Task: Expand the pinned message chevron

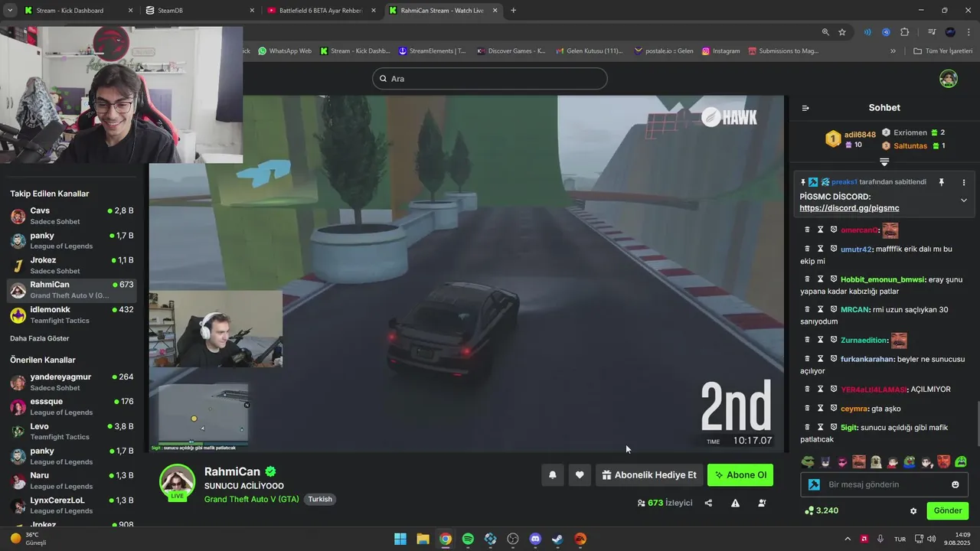Action: pyautogui.click(x=964, y=201)
